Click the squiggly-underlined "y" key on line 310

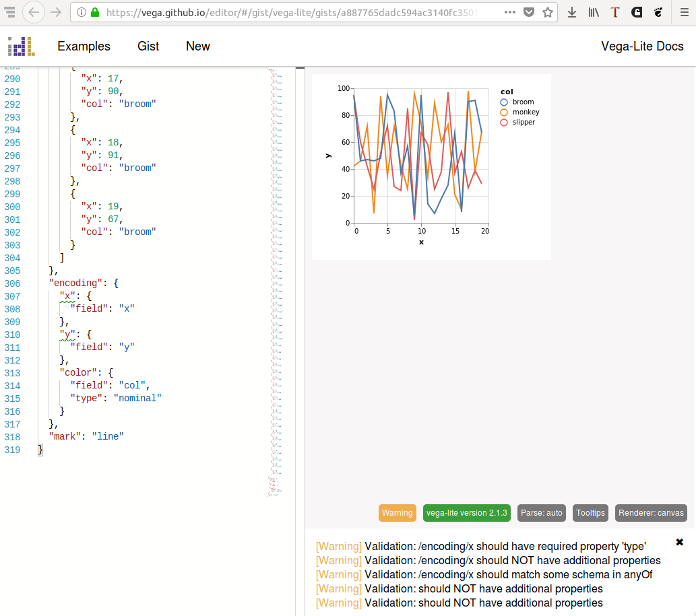click(x=67, y=335)
